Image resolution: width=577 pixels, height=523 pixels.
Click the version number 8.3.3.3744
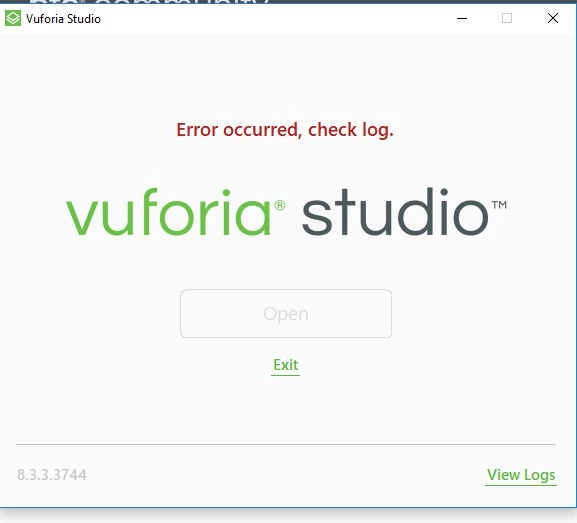point(52,475)
